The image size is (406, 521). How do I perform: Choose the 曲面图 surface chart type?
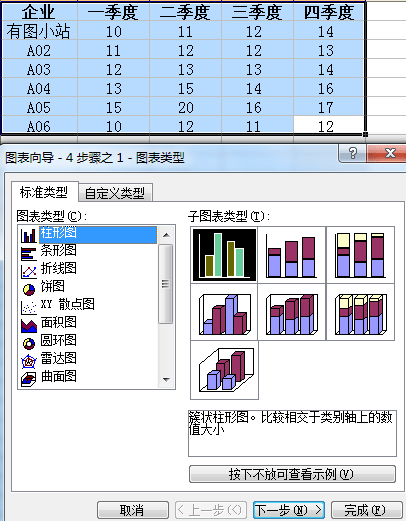[29, 380]
